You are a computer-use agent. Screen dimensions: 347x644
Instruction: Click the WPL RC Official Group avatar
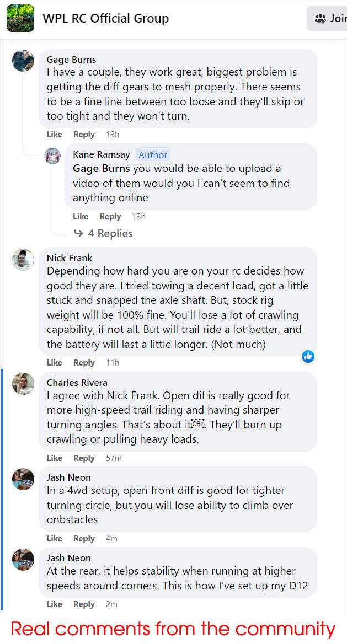tap(20, 18)
